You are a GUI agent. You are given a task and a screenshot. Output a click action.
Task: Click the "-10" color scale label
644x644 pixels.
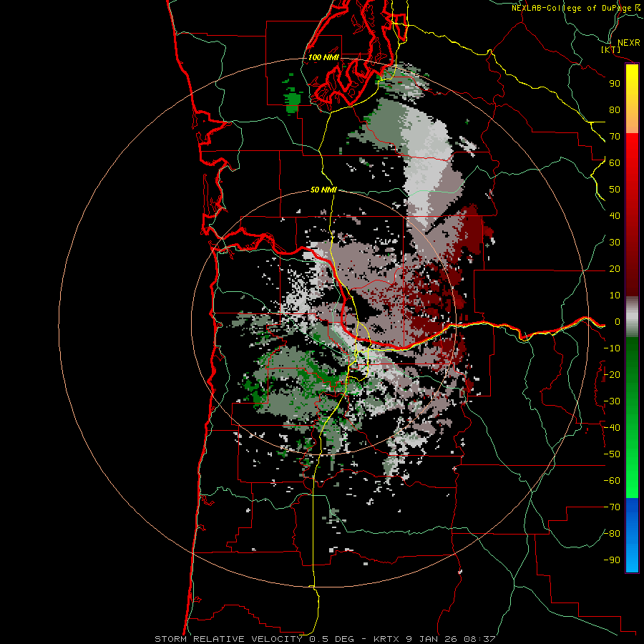612,348
